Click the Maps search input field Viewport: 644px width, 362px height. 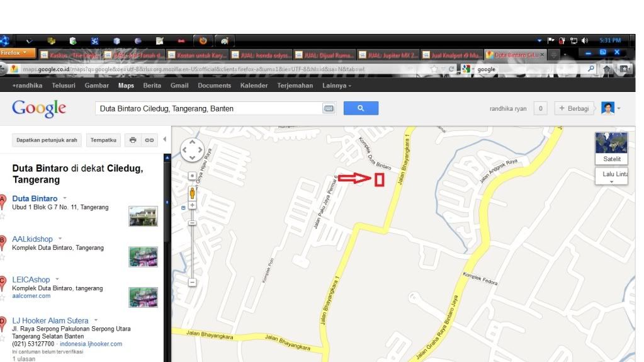[x=208, y=108]
